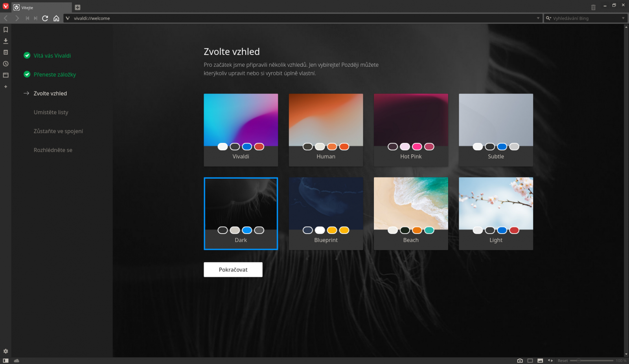Capture a page screenshot with the camera icon

[x=520, y=360]
